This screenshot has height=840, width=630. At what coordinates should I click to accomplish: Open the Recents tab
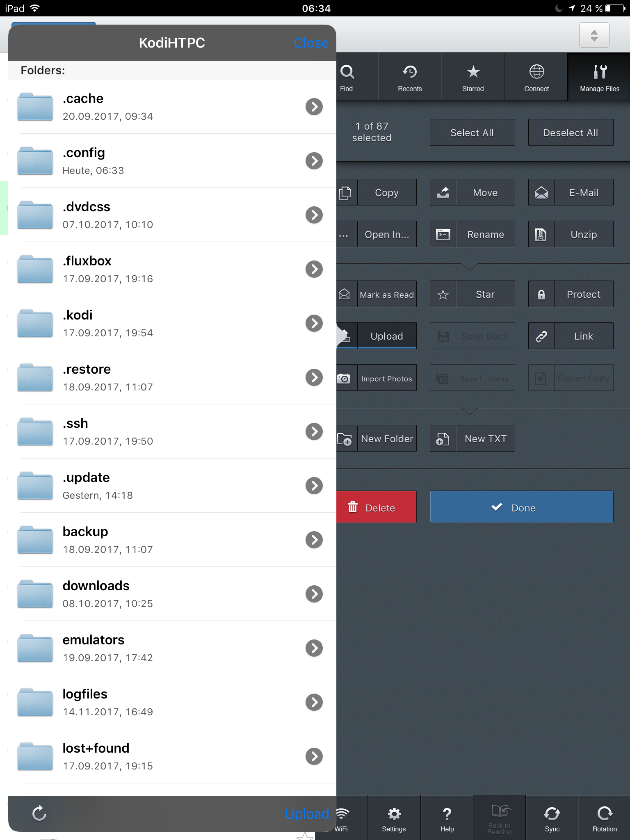(410, 77)
